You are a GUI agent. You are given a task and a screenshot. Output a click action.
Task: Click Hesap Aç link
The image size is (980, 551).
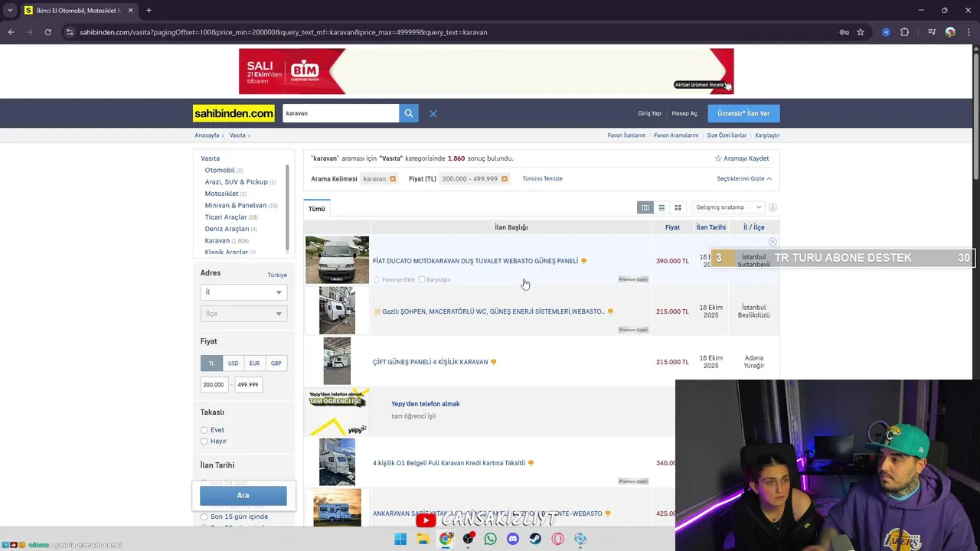(684, 113)
